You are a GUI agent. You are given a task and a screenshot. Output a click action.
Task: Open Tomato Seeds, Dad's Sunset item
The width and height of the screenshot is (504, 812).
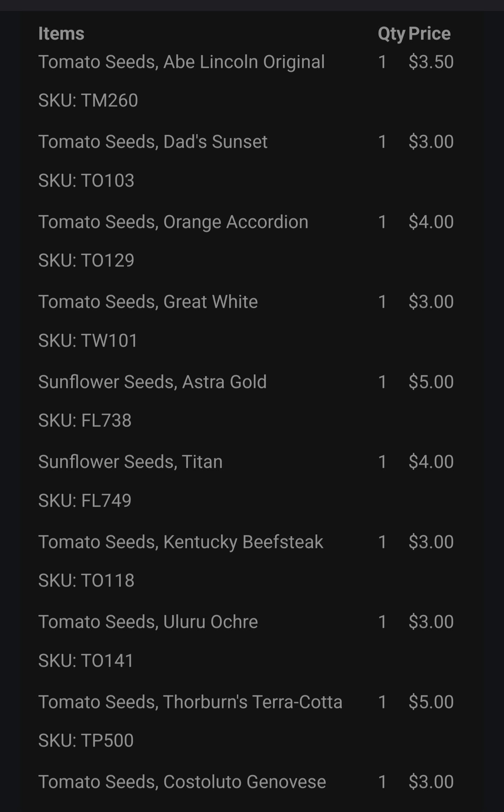click(x=153, y=142)
